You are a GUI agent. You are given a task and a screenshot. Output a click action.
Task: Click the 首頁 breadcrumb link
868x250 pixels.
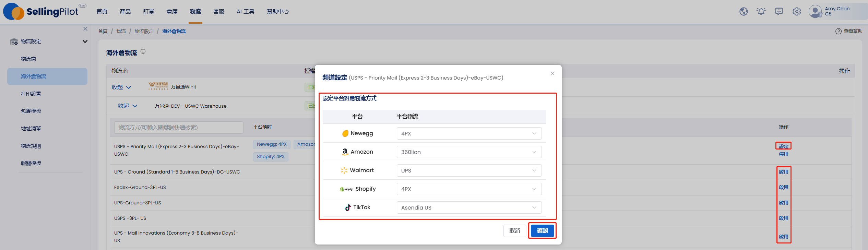pos(103,31)
